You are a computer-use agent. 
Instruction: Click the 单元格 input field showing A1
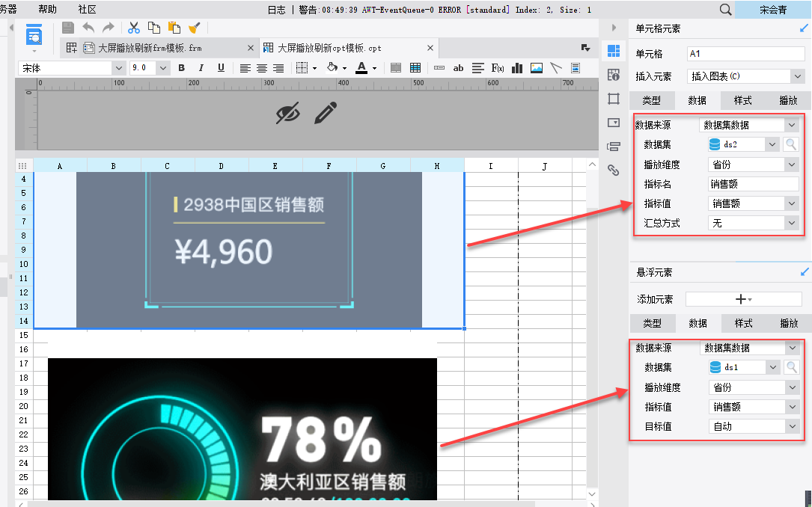coord(745,53)
